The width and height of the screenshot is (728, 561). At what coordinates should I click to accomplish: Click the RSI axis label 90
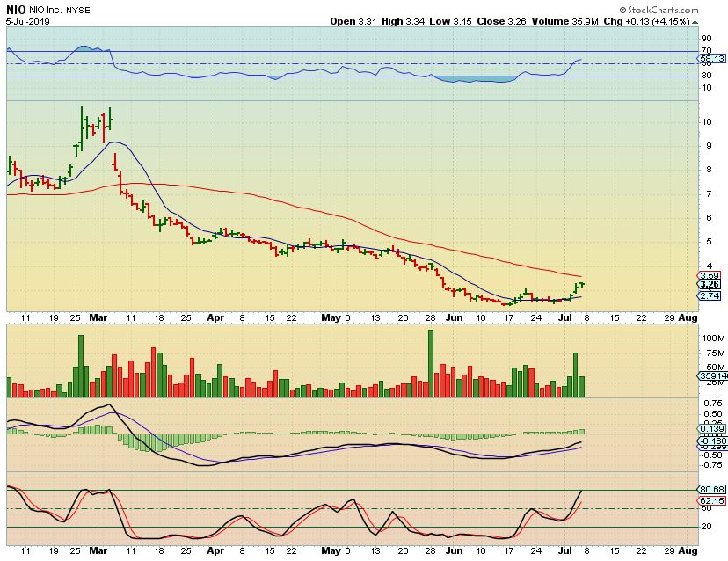coord(707,38)
